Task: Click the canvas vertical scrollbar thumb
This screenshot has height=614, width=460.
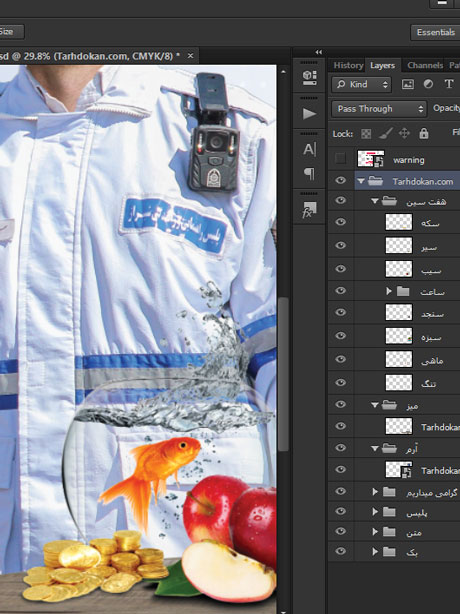Action: click(283, 374)
